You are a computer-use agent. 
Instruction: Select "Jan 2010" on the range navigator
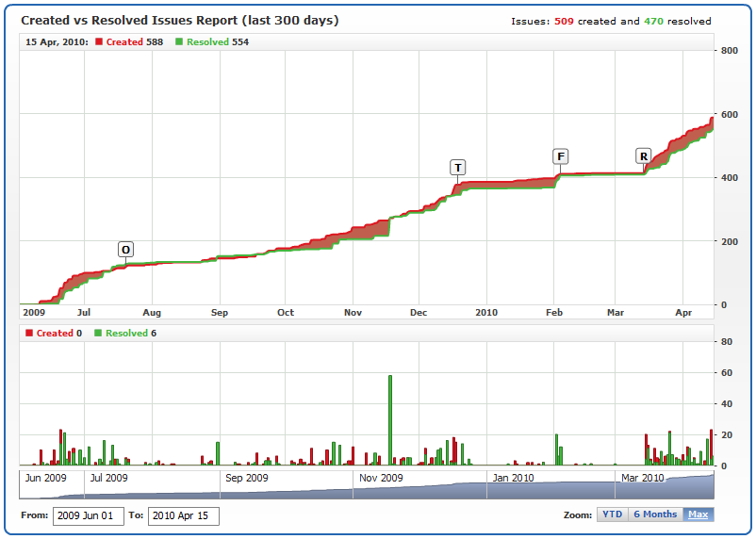(514, 478)
